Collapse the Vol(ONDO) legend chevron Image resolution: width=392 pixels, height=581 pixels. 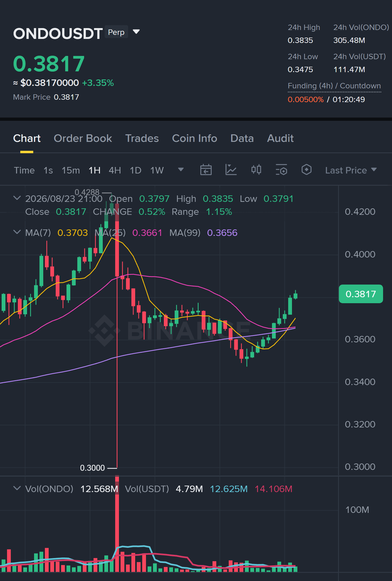[17, 488]
